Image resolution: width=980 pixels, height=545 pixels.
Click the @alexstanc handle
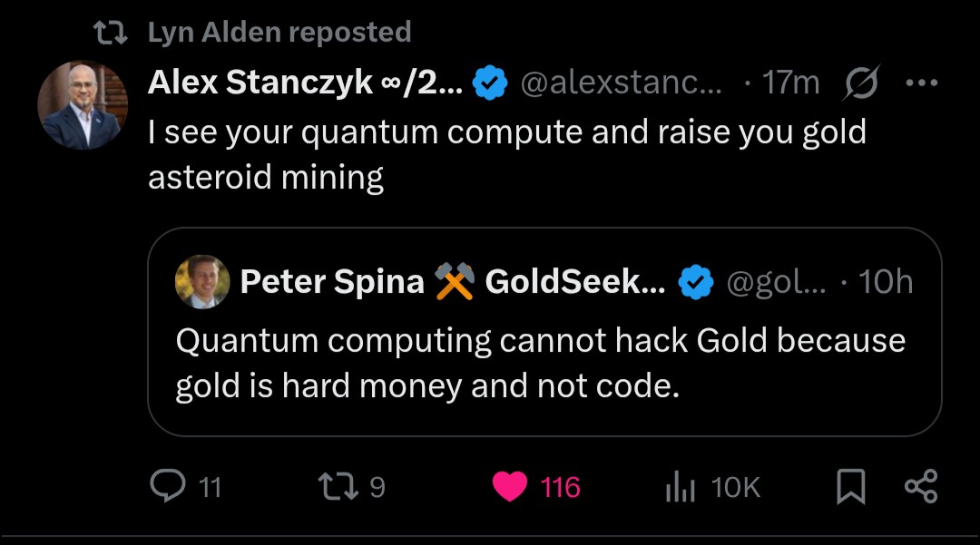tap(622, 84)
